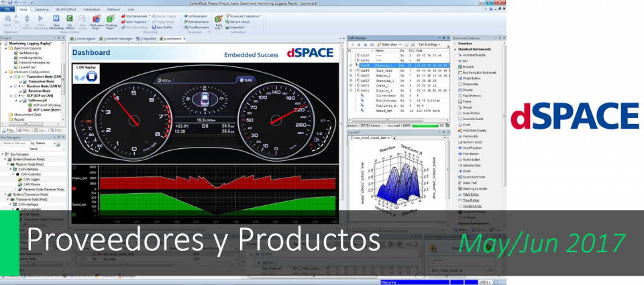Viewport: 644px width, 285px height.
Task: Click the Go Online icon
Action: pos(27,19)
